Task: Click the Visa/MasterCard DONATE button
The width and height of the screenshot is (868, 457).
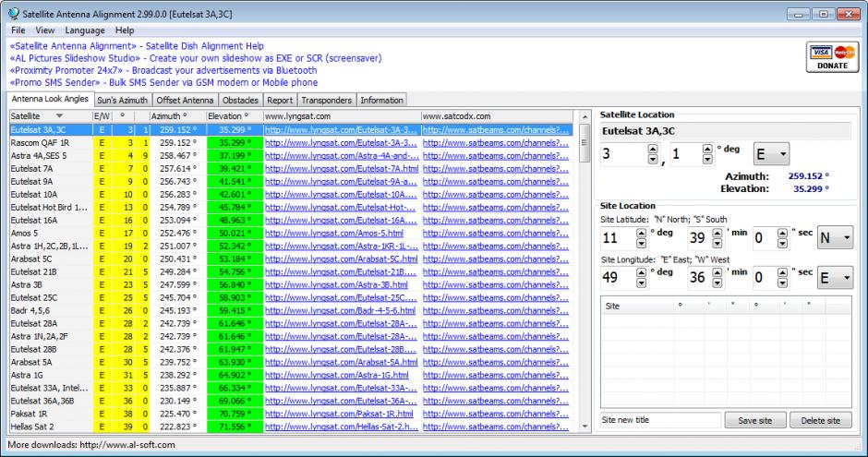Action: coord(832,57)
